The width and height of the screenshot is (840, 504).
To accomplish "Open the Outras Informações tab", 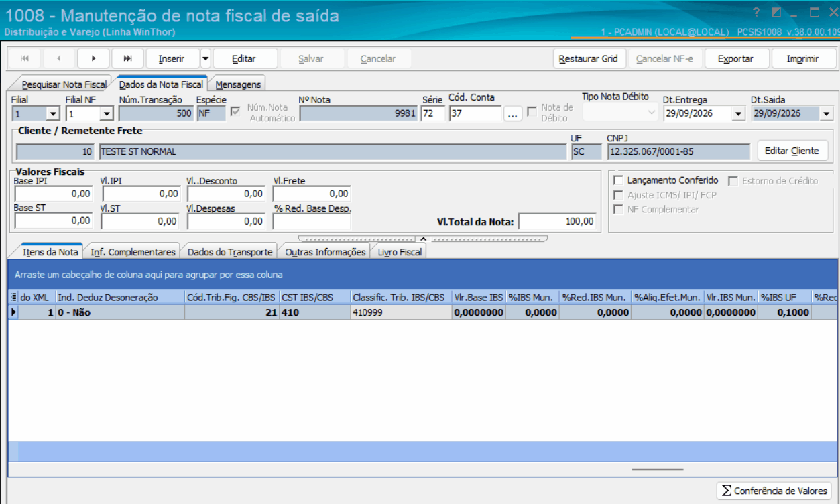I will (325, 252).
